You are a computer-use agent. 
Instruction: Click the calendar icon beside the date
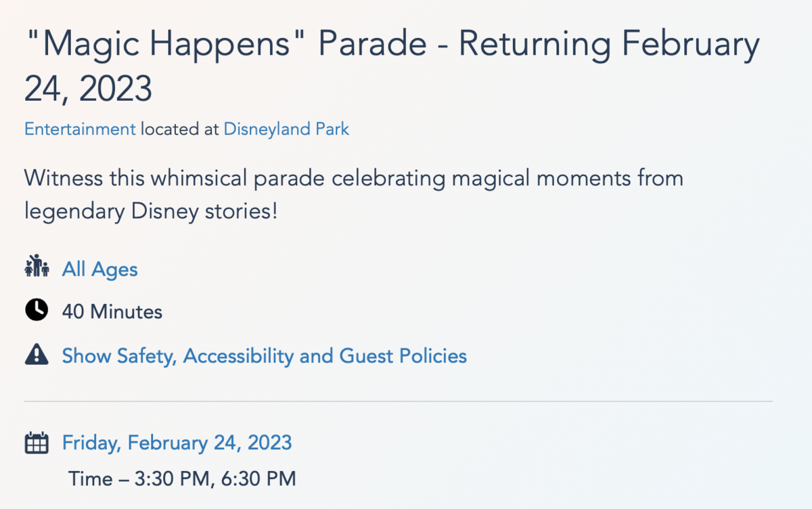point(37,443)
